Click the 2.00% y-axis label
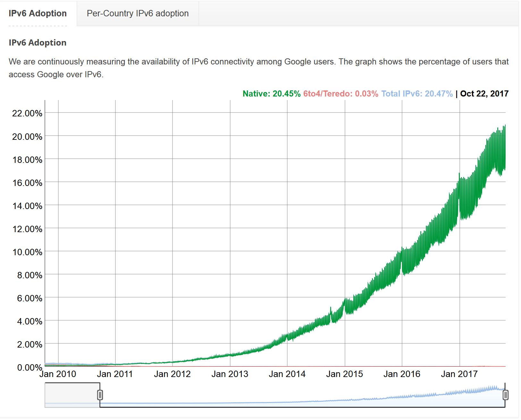 (29, 344)
